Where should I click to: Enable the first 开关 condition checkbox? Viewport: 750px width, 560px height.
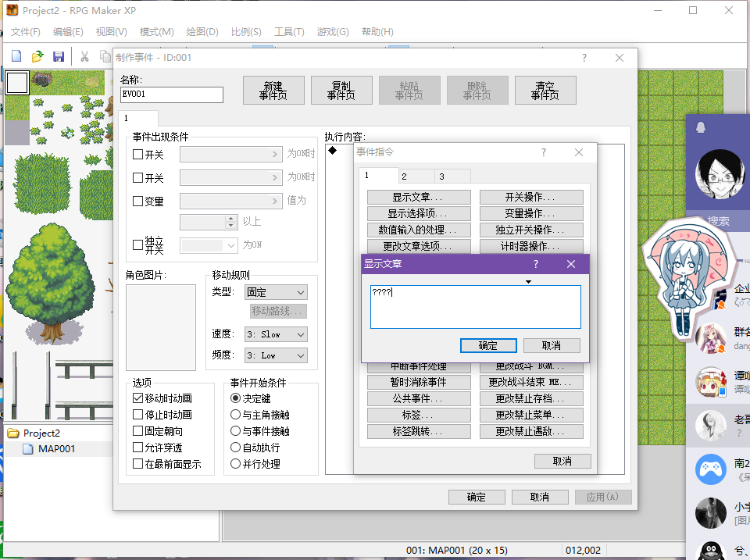point(137,154)
